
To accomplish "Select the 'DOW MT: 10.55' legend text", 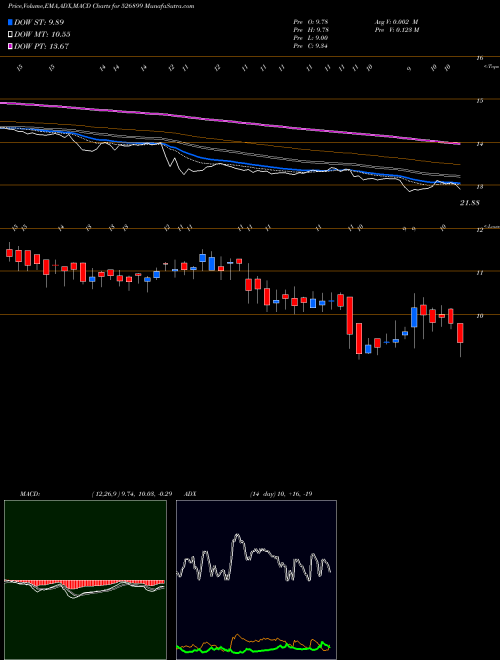I will (42, 34).
